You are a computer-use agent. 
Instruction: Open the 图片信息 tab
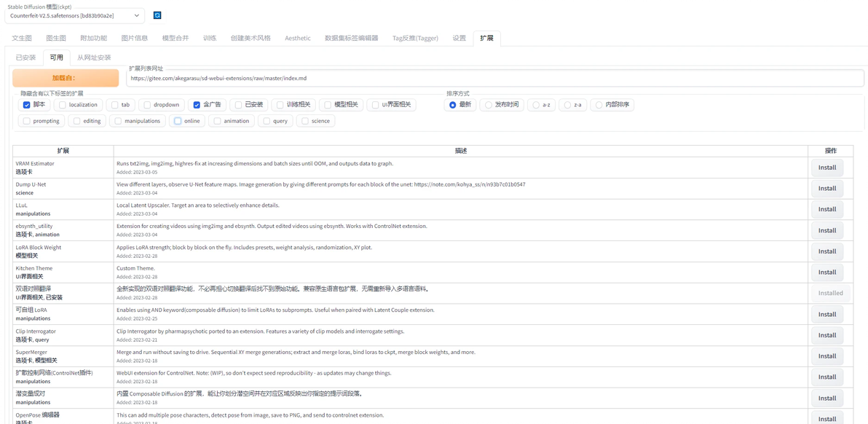[x=135, y=38]
